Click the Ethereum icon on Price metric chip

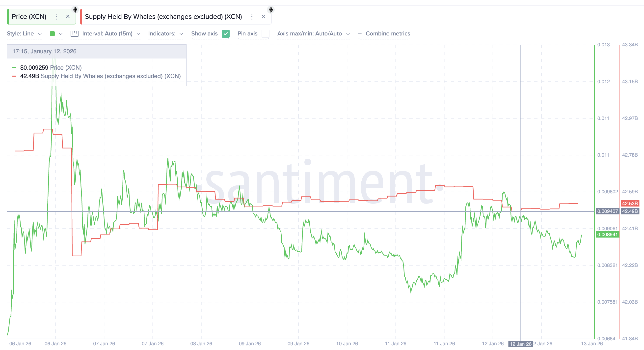(75, 10)
